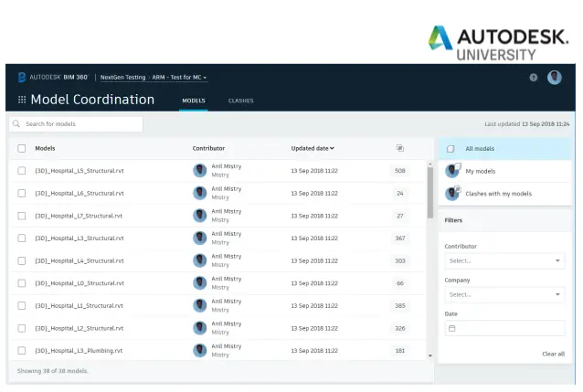Select the My models filter icon

(x=451, y=171)
